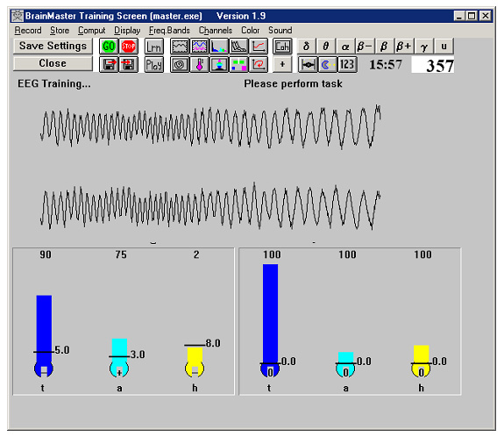Image resolution: width=504 pixels, height=437 pixels.
Task: Open the Color menu
Action: click(x=251, y=30)
